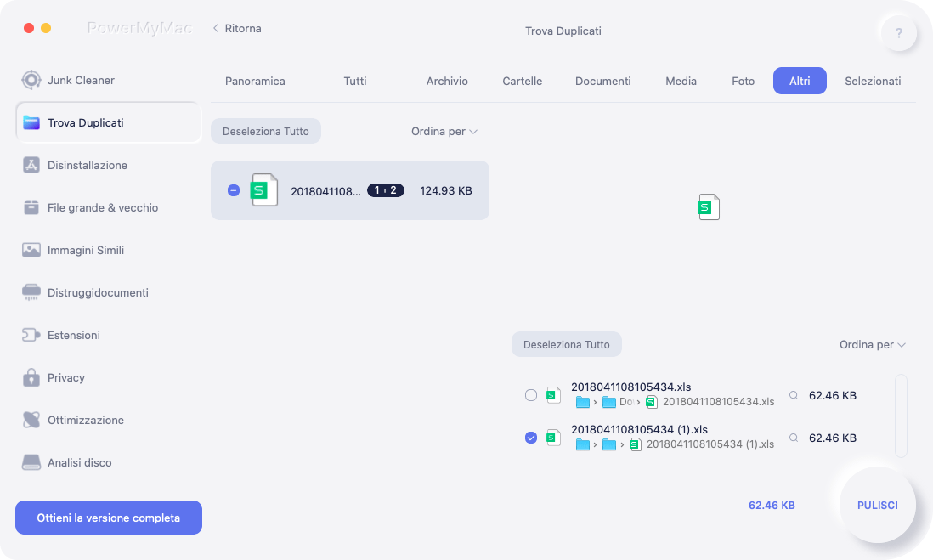This screenshot has height=560, width=933.
Task: Click the magnifier beside 2018041108105434 (1).xls
Action: point(793,438)
